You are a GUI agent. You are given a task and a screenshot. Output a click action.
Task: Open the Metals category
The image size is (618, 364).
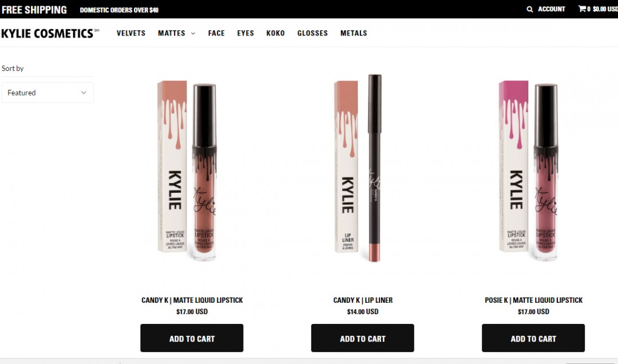(x=354, y=33)
